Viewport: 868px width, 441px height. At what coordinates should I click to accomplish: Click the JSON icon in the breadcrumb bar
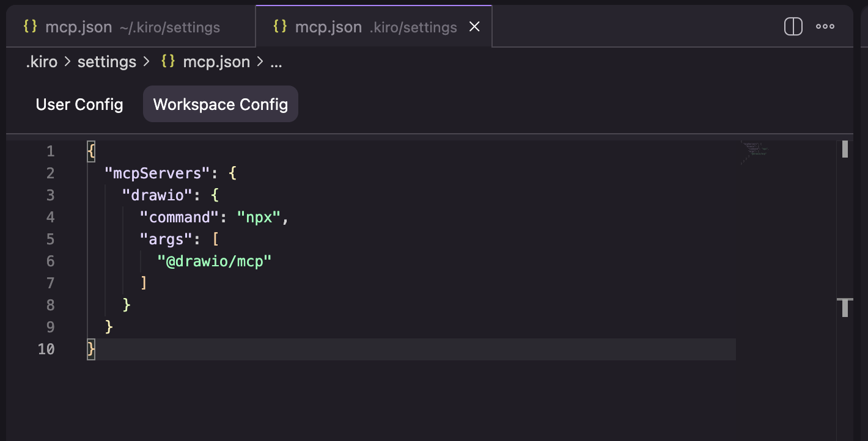tap(167, 61)
